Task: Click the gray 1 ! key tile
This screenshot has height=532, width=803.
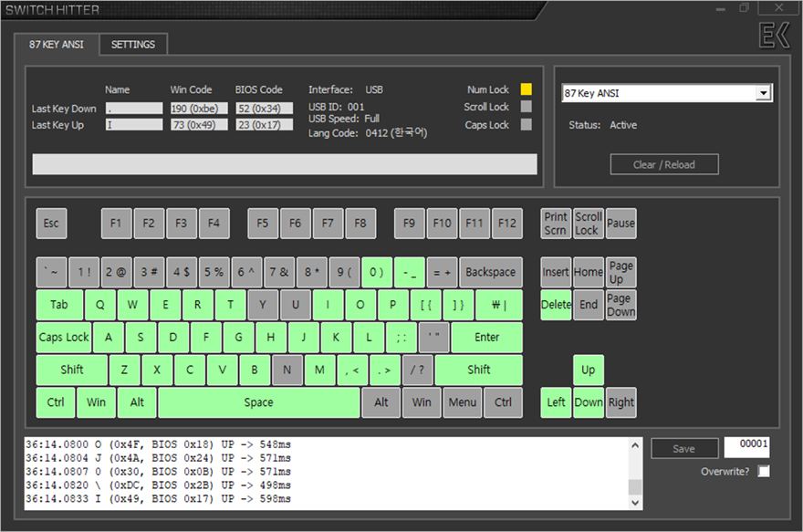Action: pyautogui.click(x=84, y=272)
